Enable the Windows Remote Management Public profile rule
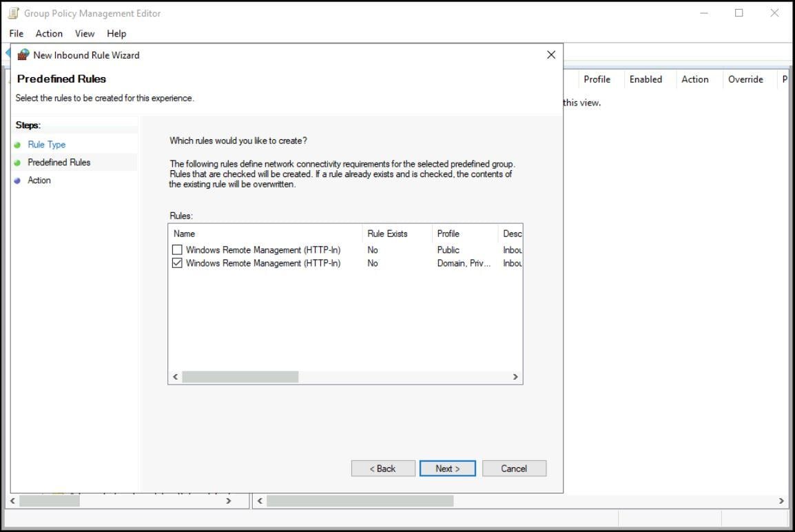Viewport: 795px width, 532px height. pyautogui.click(x=178, y=249)
